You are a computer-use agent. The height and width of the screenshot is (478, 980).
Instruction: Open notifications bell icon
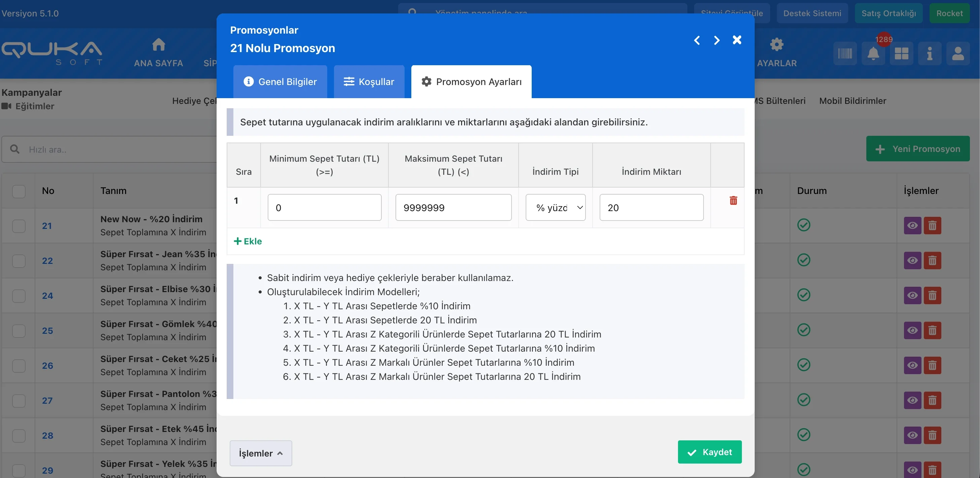tap(873, 54)
